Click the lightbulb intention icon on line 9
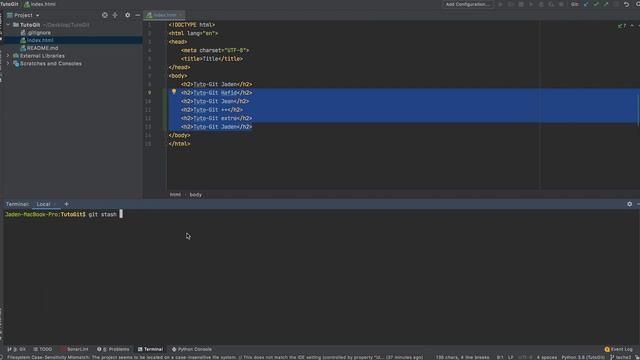This screenshot has width=640, height=360. [174, 92]
